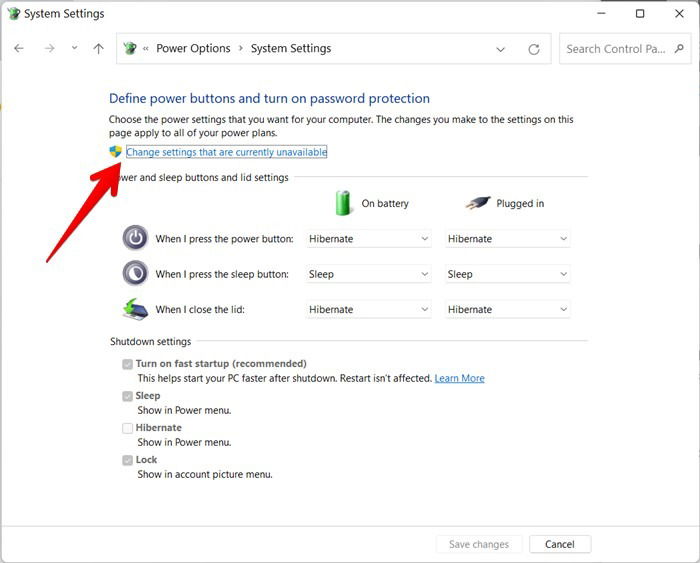Click 'When I press the power button:' label
This screenshot has height=563, width=700.
(224, 239)
